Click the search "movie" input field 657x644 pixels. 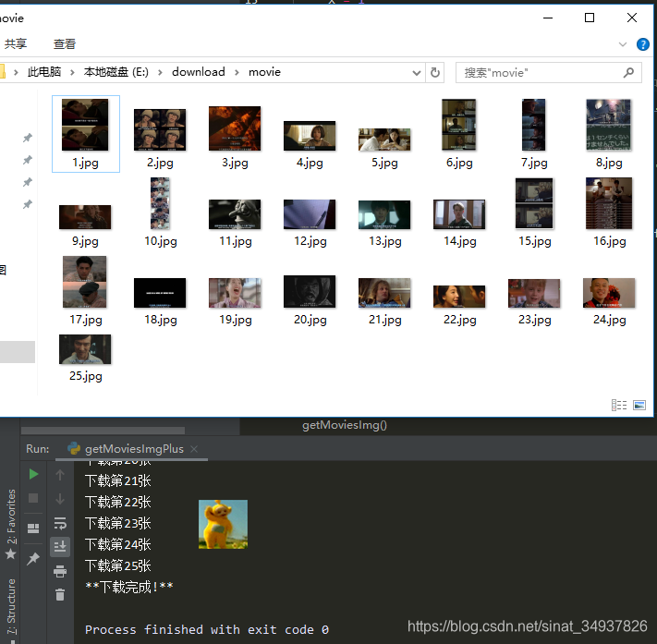(549, 72)
